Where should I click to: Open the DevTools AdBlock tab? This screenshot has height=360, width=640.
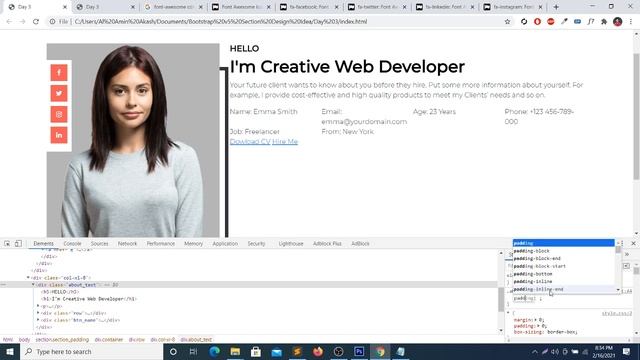[x=360, y=244]
